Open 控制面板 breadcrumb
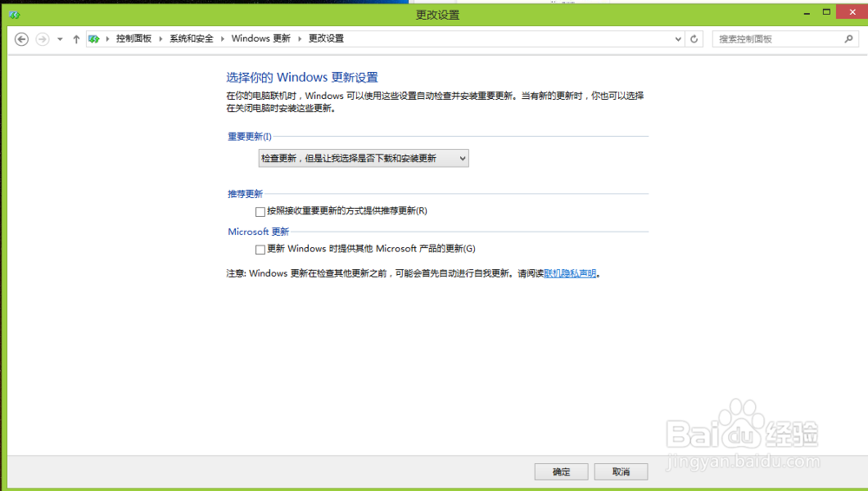Viewport: 868px width, 491px height. [134, 38]
